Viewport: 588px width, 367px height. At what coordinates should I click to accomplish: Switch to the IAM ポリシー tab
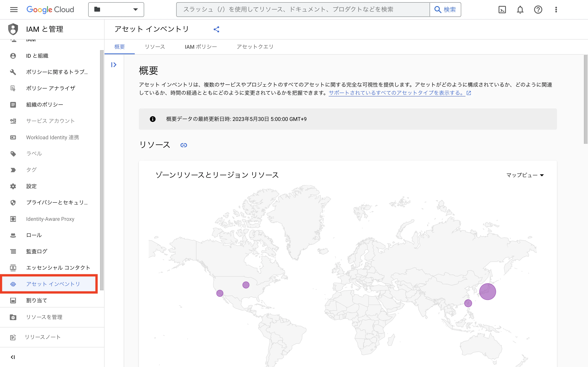pyautogui.click(x=201, y=47)
